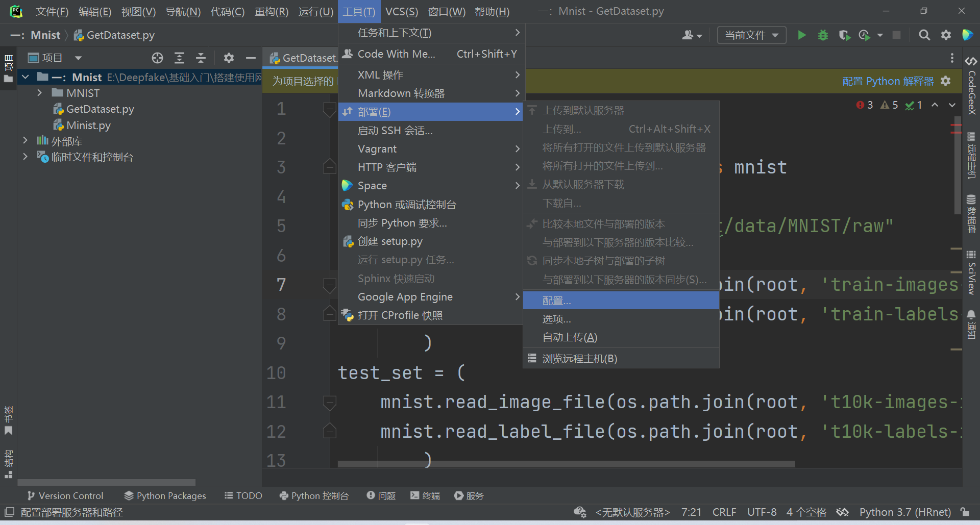Open Minist.py in the project tree
Screen dimensions: 980x525
(x=88, y=125)
